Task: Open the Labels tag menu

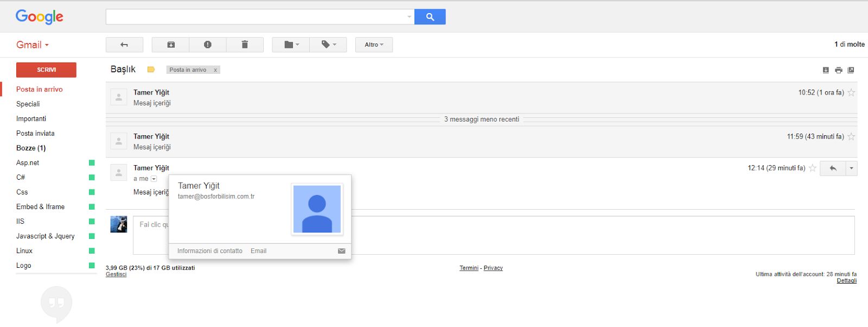Action: (328, 45)
